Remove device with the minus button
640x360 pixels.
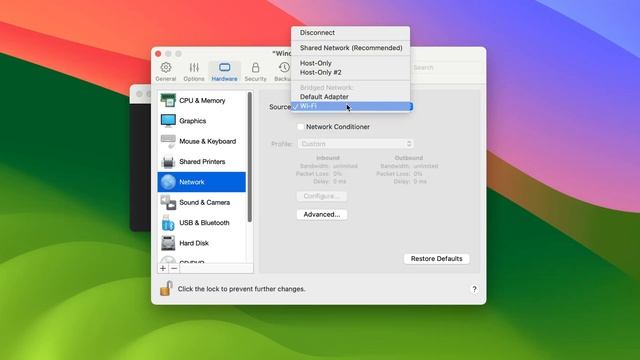point(174,268)
